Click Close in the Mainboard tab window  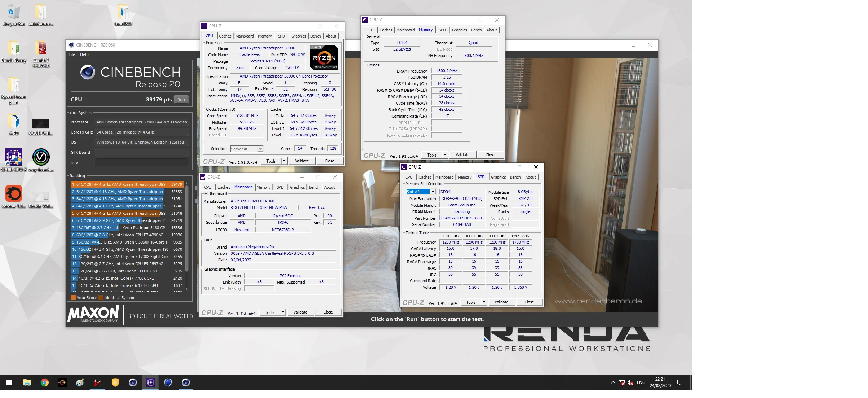click(x=328, y=312)
